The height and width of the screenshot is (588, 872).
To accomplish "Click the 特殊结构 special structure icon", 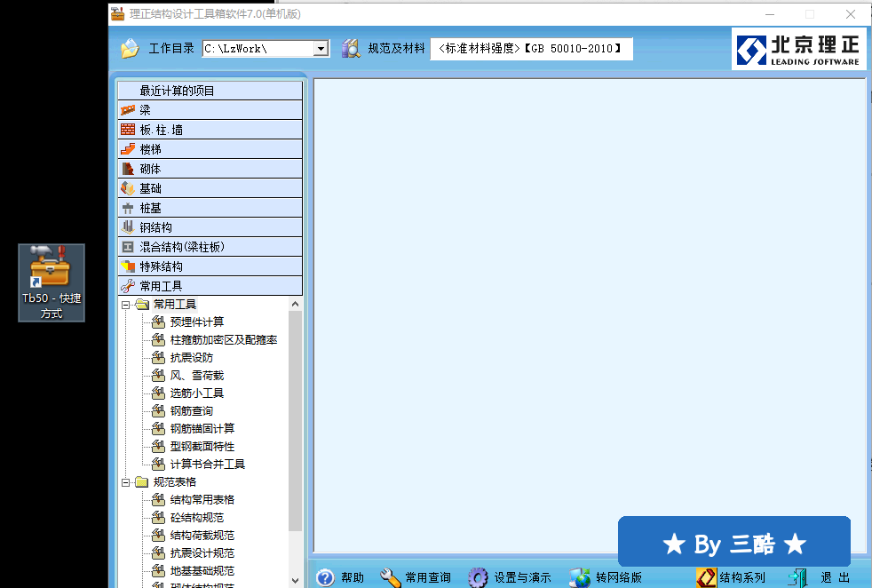I will (x=128, y=266).
